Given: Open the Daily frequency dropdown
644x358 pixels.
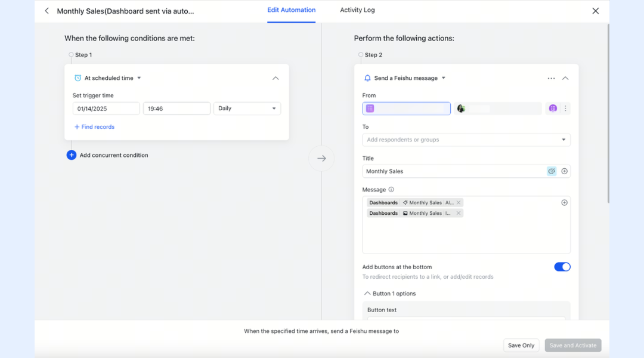Looking at the screenshot, I should [x=247, y=109].
